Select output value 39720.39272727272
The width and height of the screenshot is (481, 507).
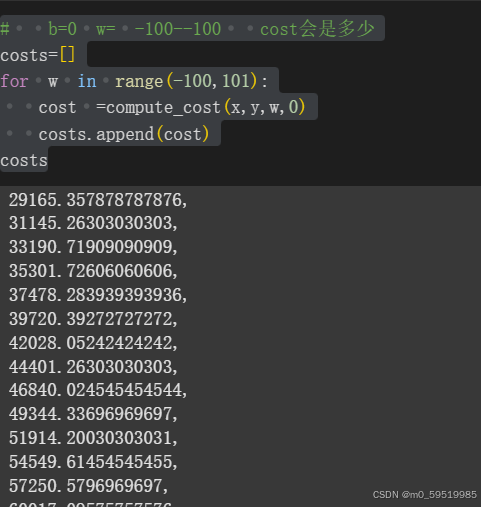coord(93,319)
